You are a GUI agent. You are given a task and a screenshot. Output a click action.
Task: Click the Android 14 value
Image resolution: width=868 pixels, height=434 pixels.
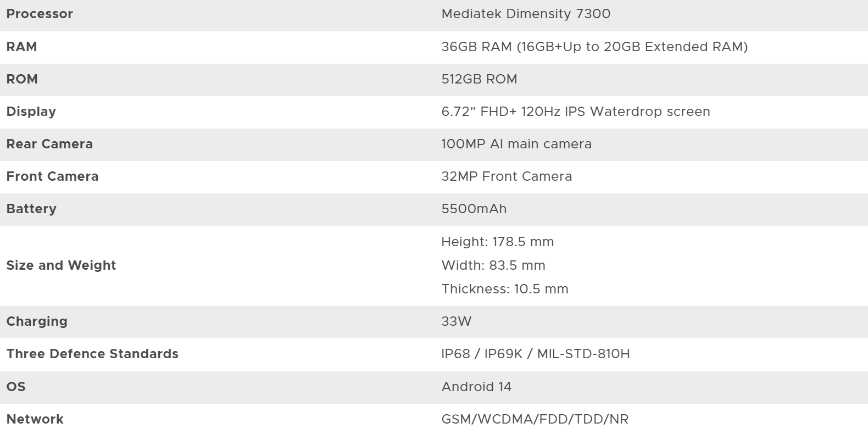click(x=476, y=387)
